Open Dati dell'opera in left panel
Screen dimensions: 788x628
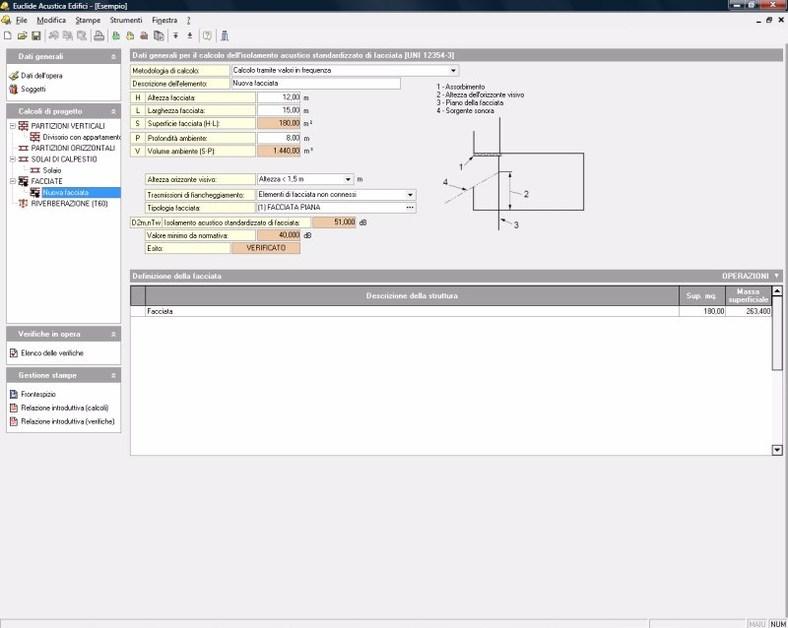tap(42, 75)
